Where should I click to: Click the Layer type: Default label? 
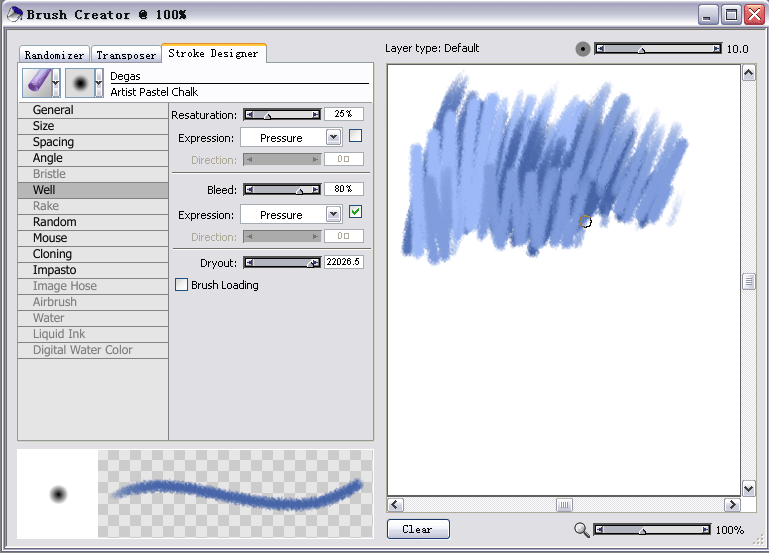click(432, 48)
